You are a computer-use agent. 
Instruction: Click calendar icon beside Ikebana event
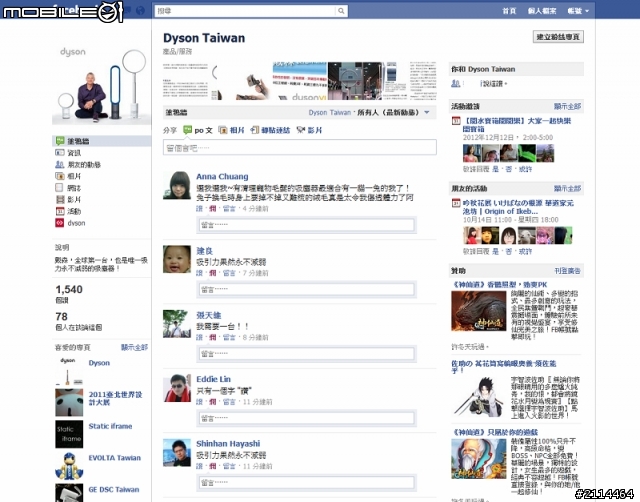(456, 203)
